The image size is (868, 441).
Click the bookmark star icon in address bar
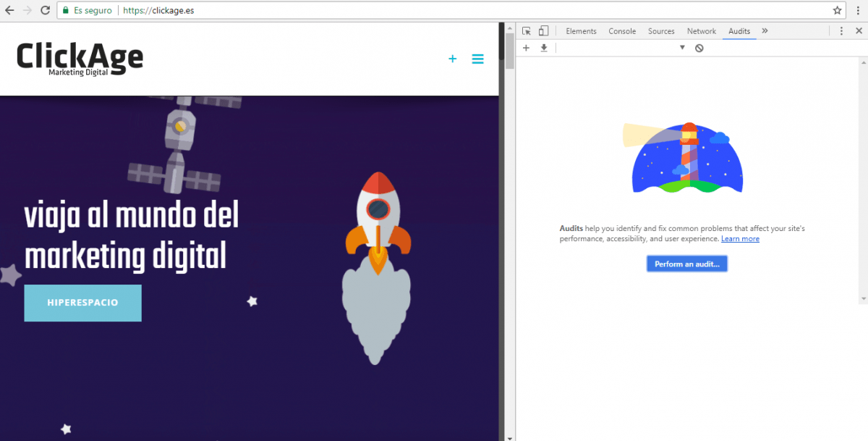tap(836, 10)
